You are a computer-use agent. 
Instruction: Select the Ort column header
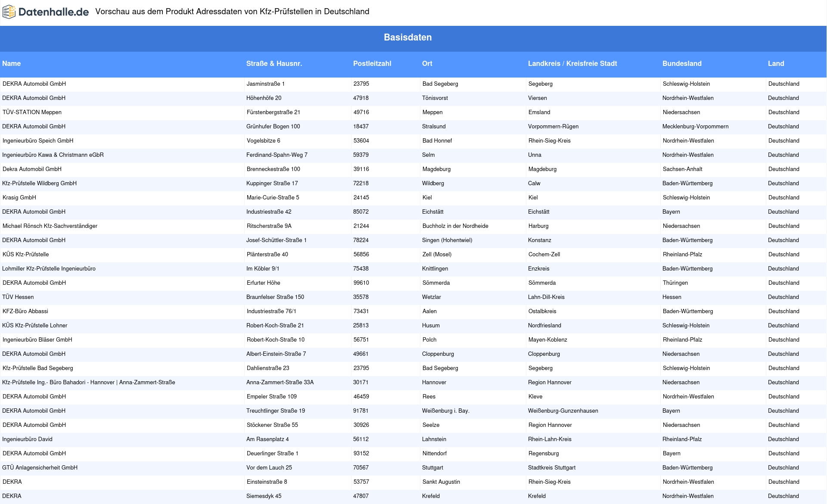pos(427,63)
